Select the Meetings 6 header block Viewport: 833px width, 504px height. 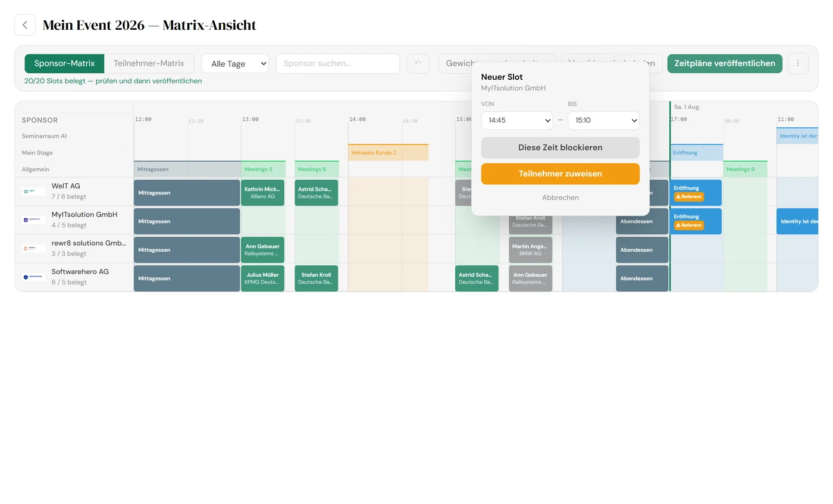coord(317,170)
